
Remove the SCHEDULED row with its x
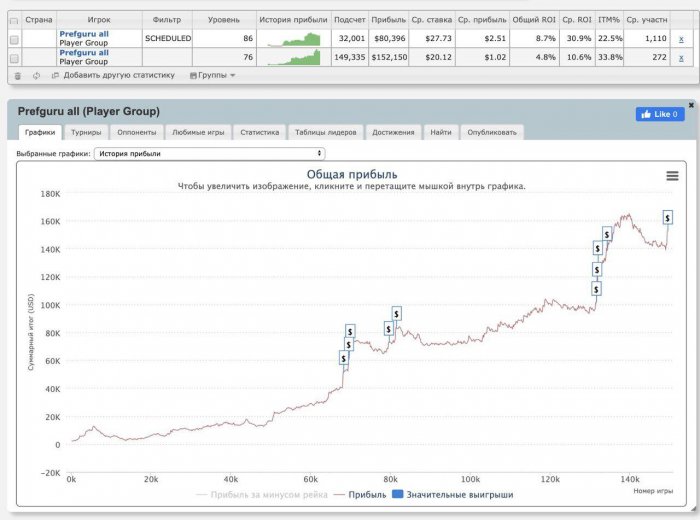[x=681, y=39]
